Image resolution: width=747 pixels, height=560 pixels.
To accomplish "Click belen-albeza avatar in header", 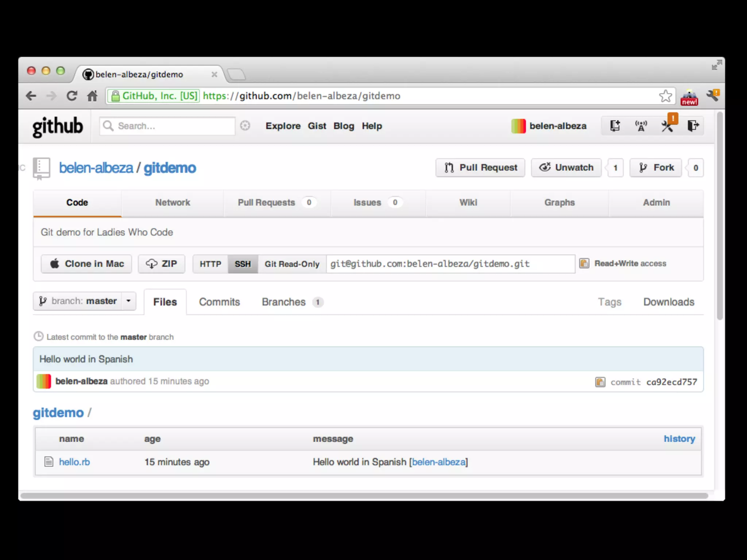I will 518,126.
